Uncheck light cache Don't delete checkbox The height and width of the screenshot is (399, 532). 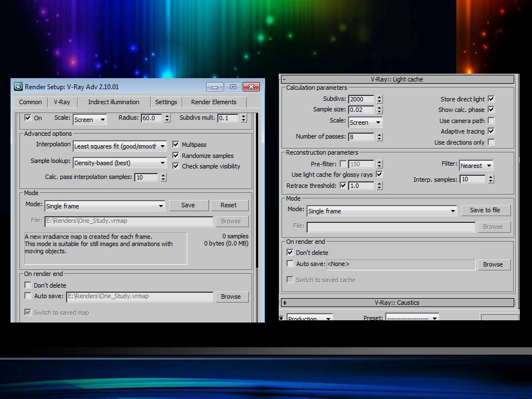click(290, 253)
